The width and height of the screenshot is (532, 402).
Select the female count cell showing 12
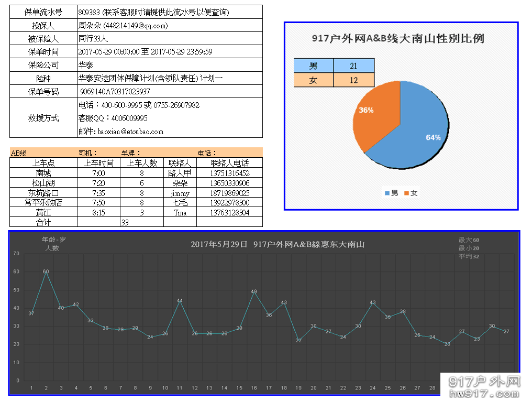(x=353, y=80)
